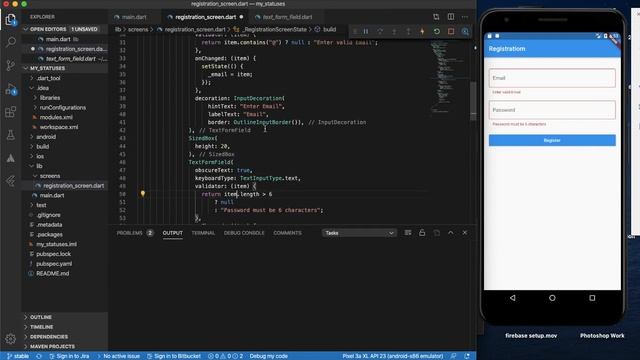Click the Email field in emulator

pyautogui.click(x=552, y=78)
